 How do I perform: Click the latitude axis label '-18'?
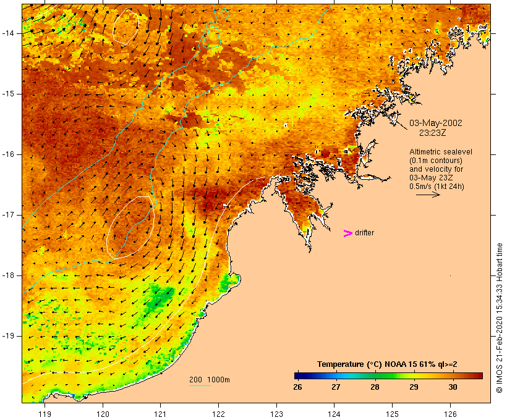7,275
